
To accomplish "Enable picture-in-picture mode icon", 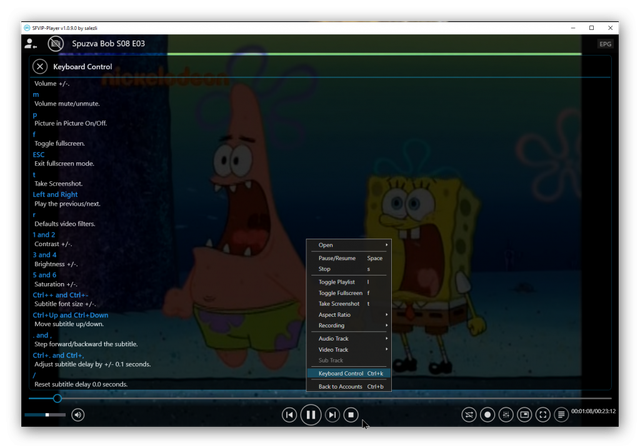I will [524, 415].
